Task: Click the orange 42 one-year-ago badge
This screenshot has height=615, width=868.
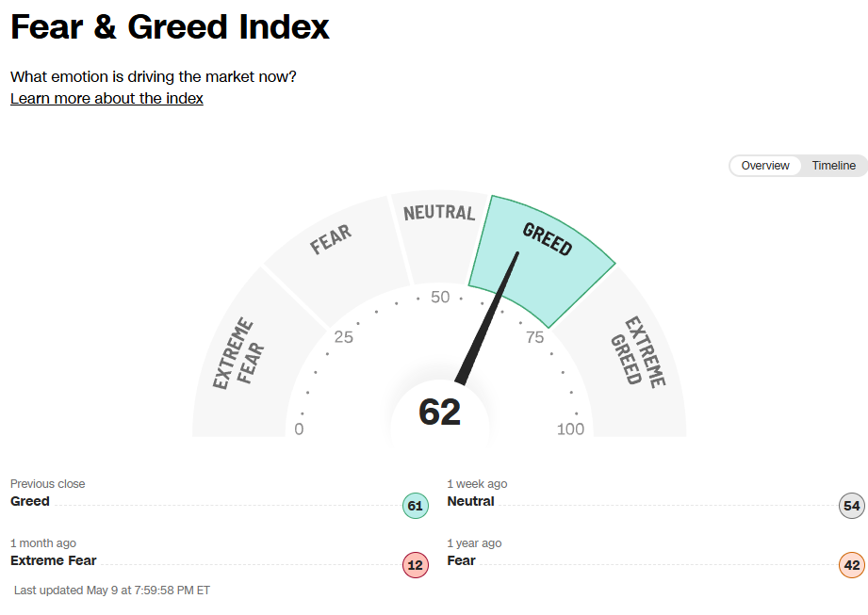Action: 852,565
